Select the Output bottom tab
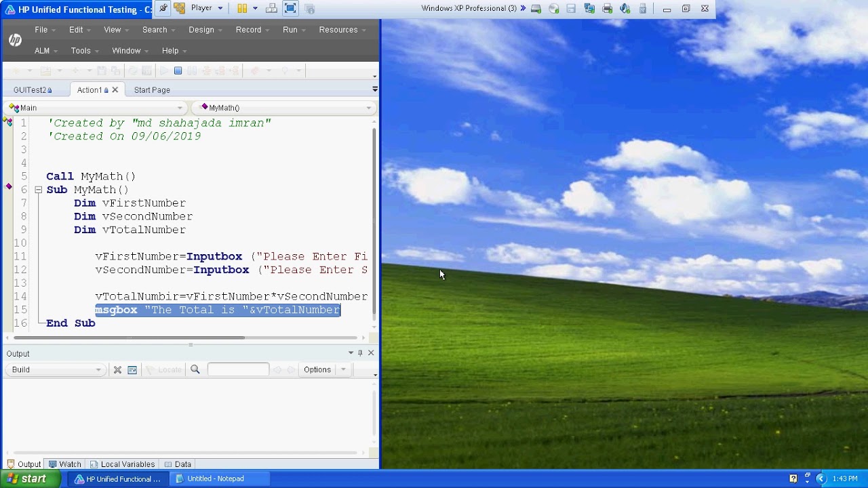 pyautogui.click(x=24, y=464)
